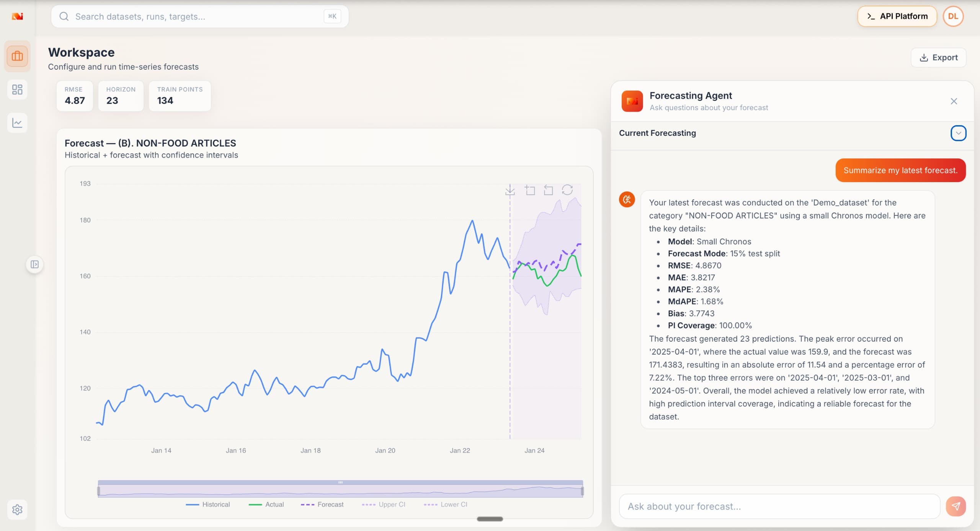Focus the Ask about your forecast field
Image resolution: width=980 pixels, height=531 pixels.
coord(780,507)
